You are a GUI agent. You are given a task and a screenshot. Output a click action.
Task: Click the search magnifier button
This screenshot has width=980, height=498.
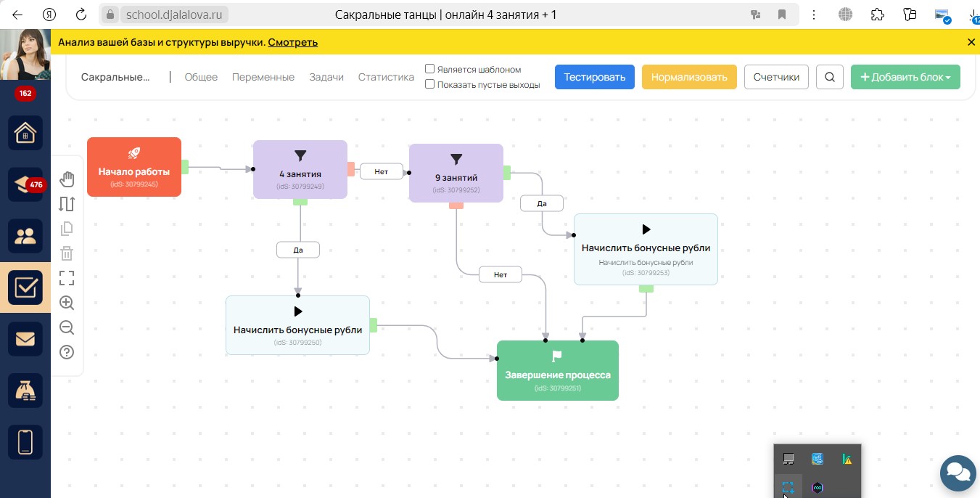830,77
